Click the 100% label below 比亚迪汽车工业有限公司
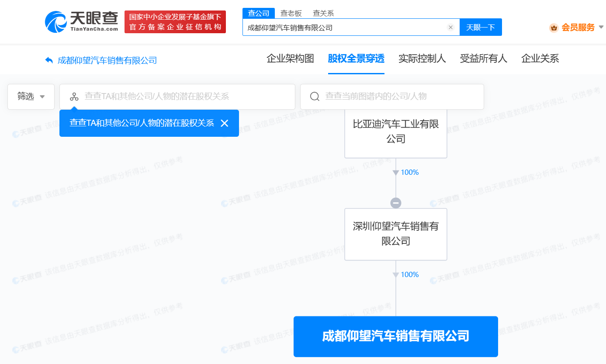This screenshot has height=364, width=606. (409, 173)
